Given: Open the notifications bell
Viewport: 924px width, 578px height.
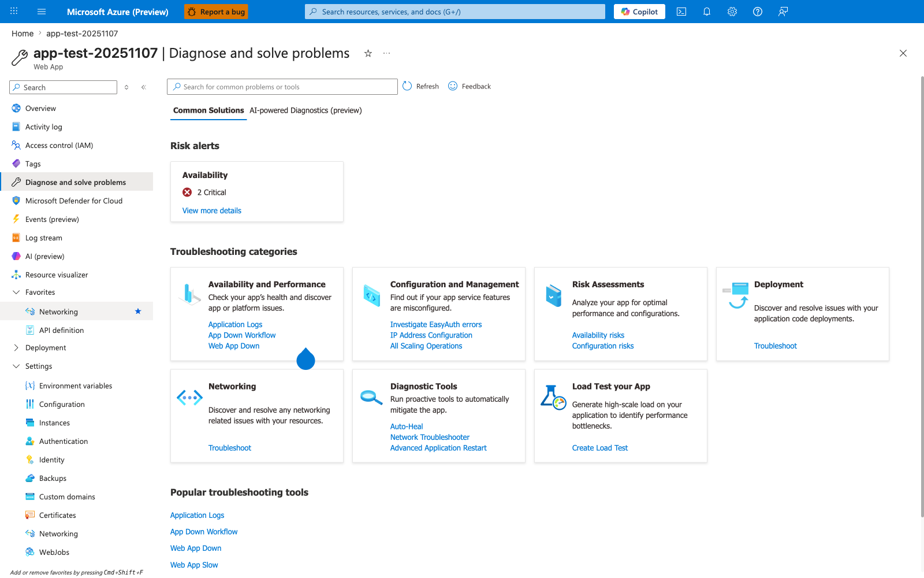Looking at the screenshot, I should coord(707,12).
